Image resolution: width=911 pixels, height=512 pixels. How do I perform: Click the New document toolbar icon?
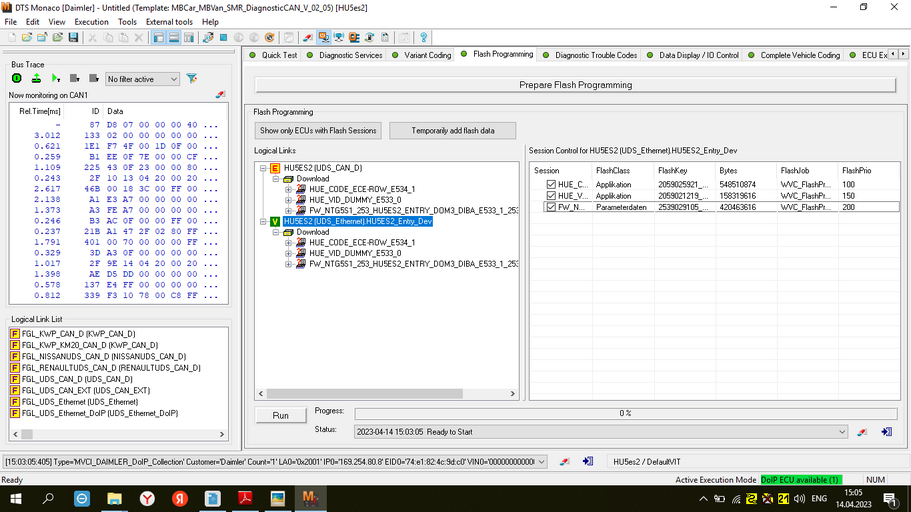pyautogui.click(x=12, y=38)
